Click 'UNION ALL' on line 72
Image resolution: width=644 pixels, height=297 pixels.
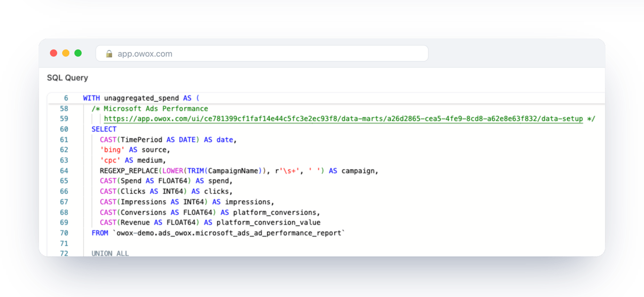coord(110,254)
